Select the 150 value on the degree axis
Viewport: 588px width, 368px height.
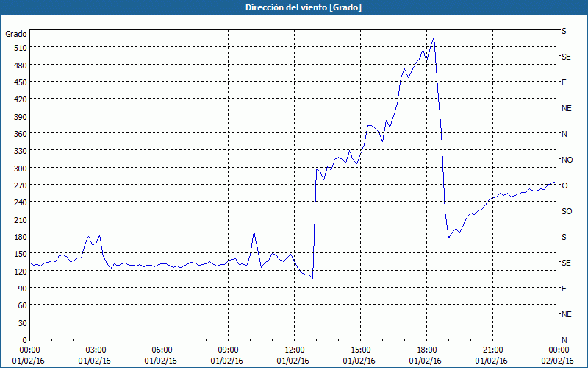[21, 254]
